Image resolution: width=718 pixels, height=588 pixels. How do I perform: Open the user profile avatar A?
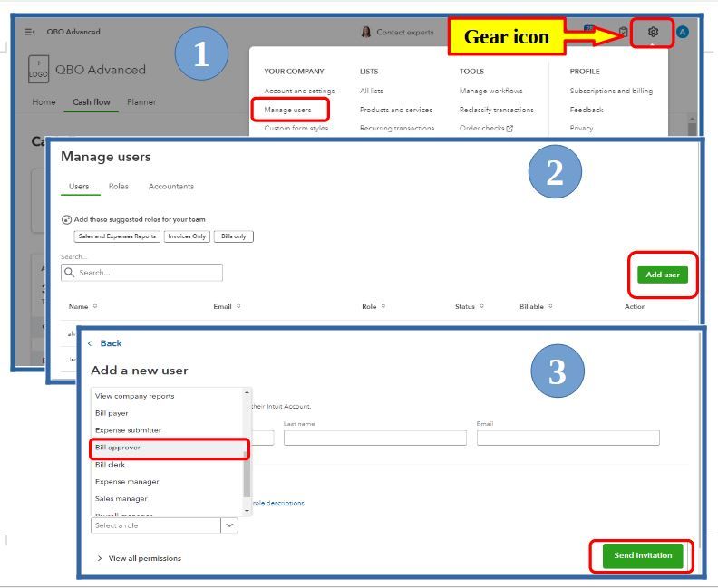click(683, 32)
